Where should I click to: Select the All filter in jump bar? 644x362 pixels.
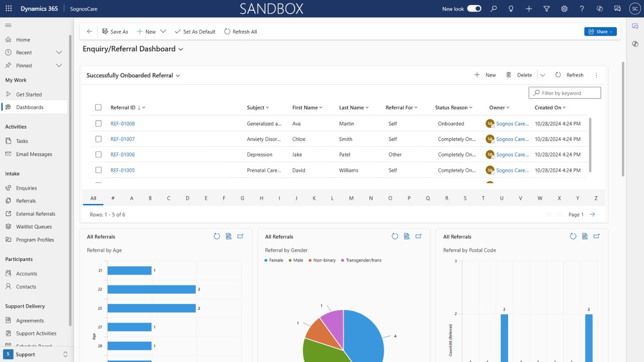[x=93, y=198]
